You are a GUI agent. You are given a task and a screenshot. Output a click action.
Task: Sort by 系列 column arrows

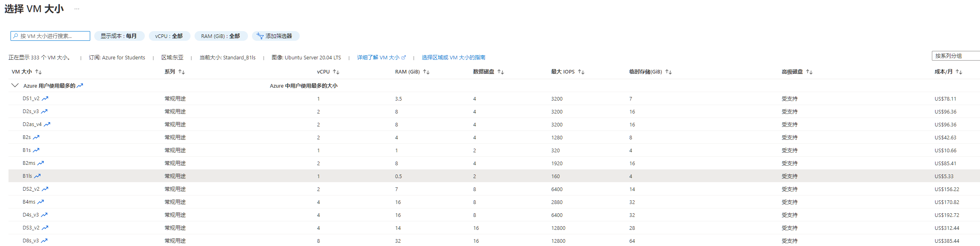click(x=182, y=72)
